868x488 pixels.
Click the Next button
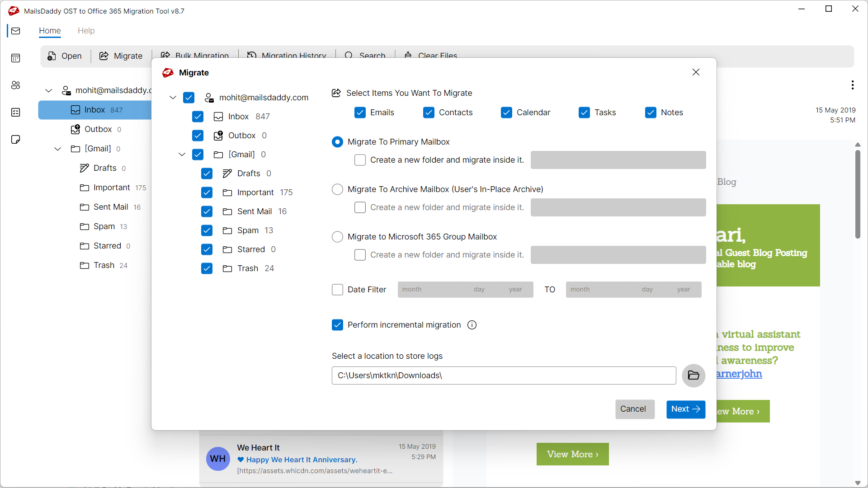(x=685, y=409)
